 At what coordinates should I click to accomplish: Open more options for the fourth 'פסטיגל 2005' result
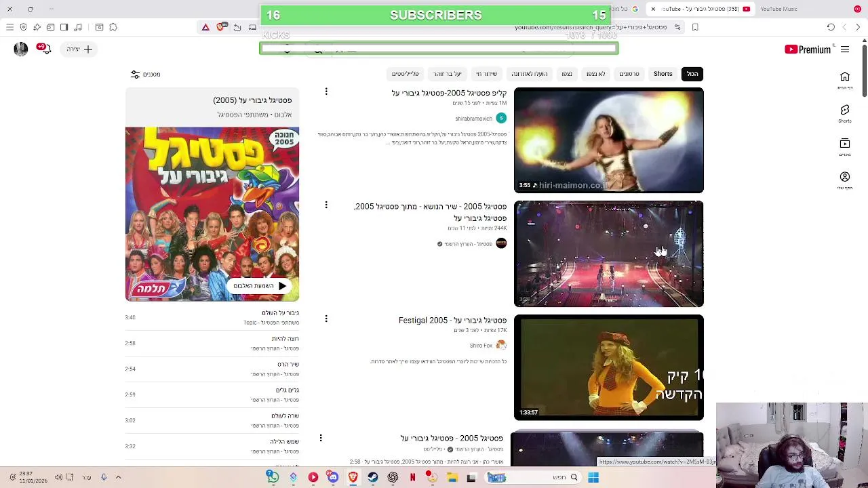321,438
